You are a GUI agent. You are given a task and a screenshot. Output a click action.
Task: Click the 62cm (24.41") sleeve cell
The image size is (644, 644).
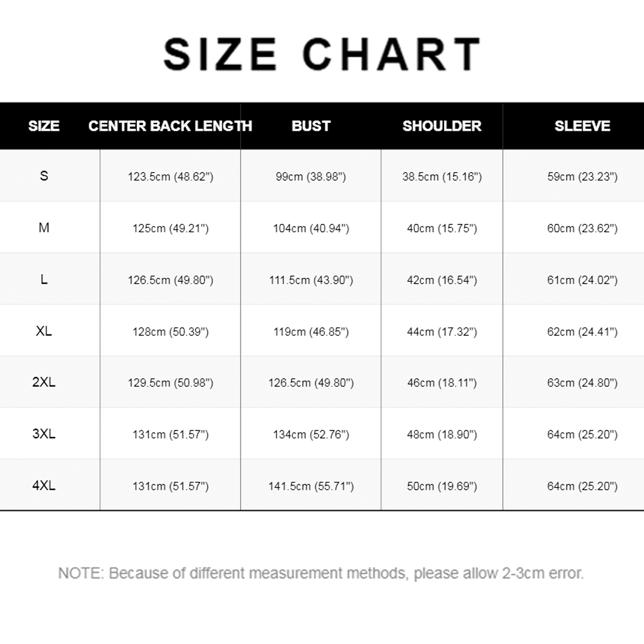pyautogui.click(x=582, y=332)
